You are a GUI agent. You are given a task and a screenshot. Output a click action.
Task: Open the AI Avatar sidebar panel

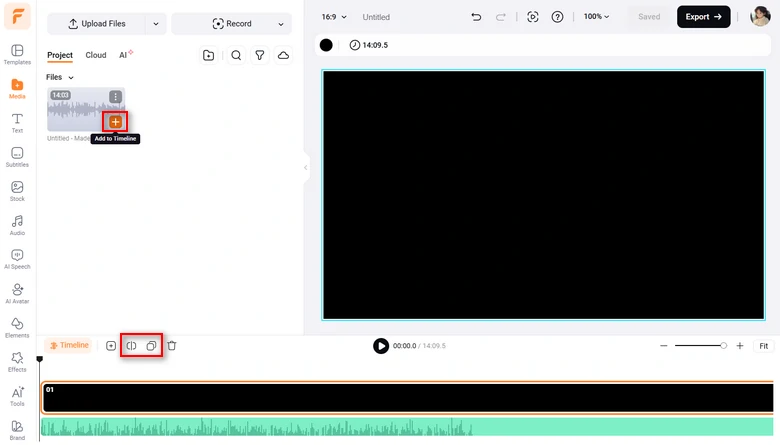(17, 294)
